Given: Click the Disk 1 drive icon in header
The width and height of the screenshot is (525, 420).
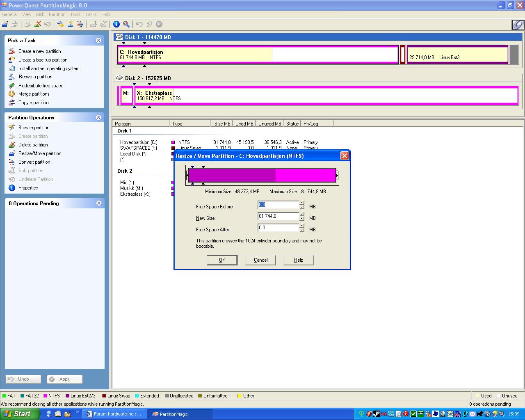Looking at the screenshot, I should click(x=119, y=37).
